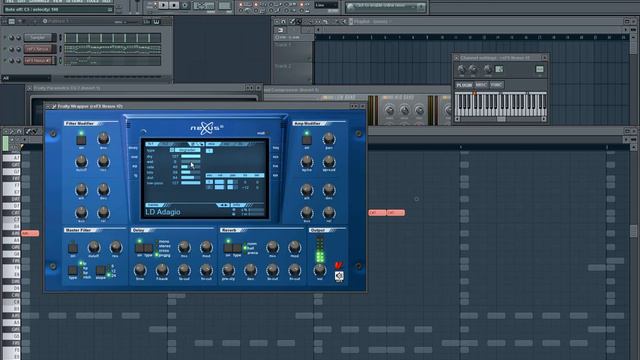
Task: Click the Playlist menu icon at far left of toolbar
Action: tap(277, 21)
